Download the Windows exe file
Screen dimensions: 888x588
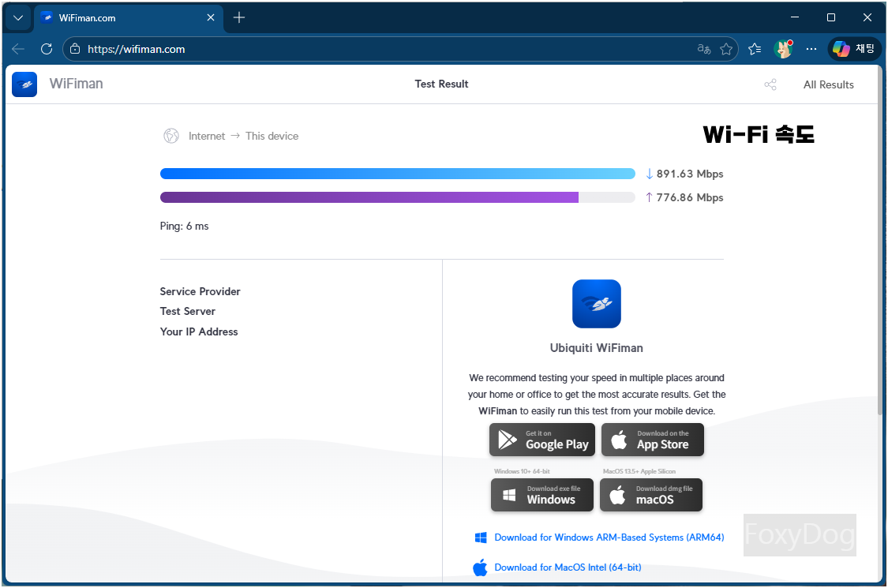542,495
